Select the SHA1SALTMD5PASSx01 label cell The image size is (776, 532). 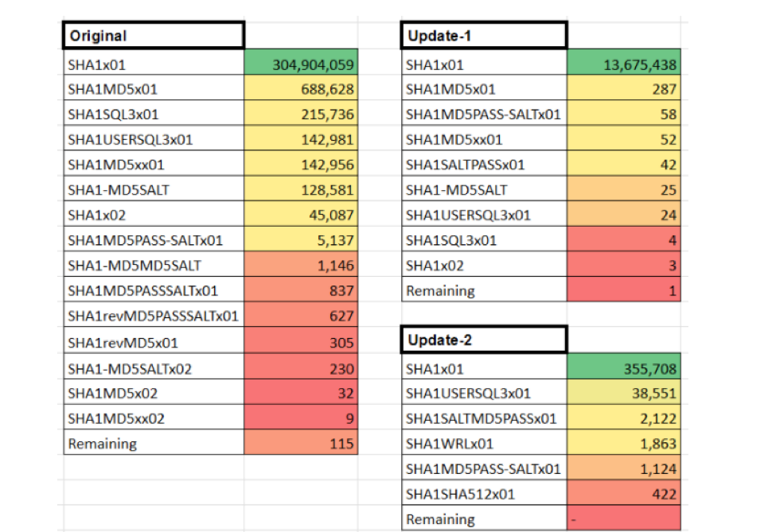484,418
